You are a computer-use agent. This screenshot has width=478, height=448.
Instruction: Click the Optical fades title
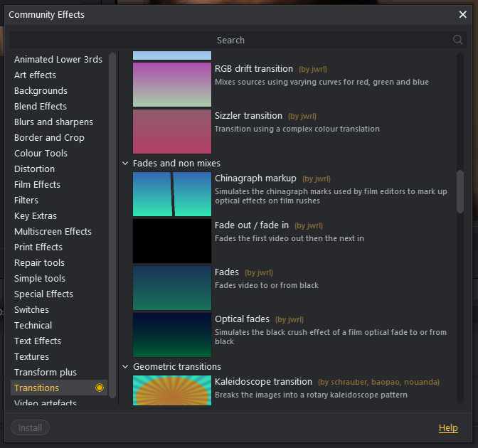242,319
